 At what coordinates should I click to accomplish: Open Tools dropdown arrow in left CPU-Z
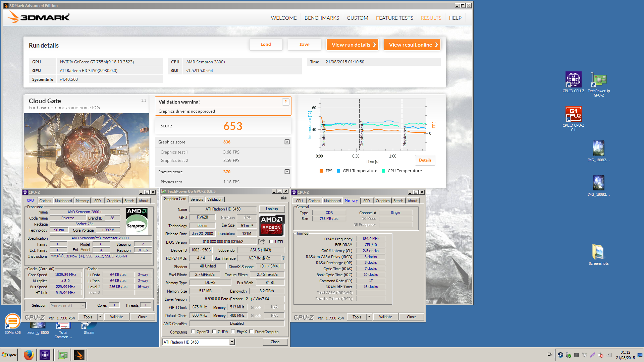pos(100,317)
